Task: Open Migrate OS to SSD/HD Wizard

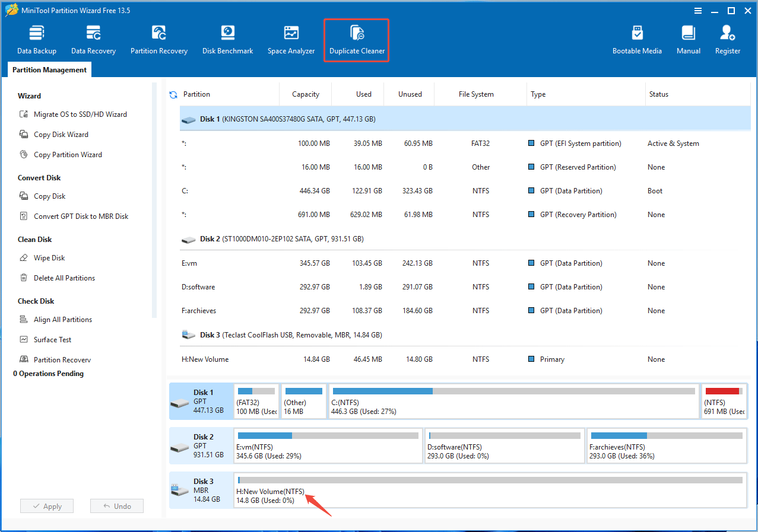Action: coord(77,114)
